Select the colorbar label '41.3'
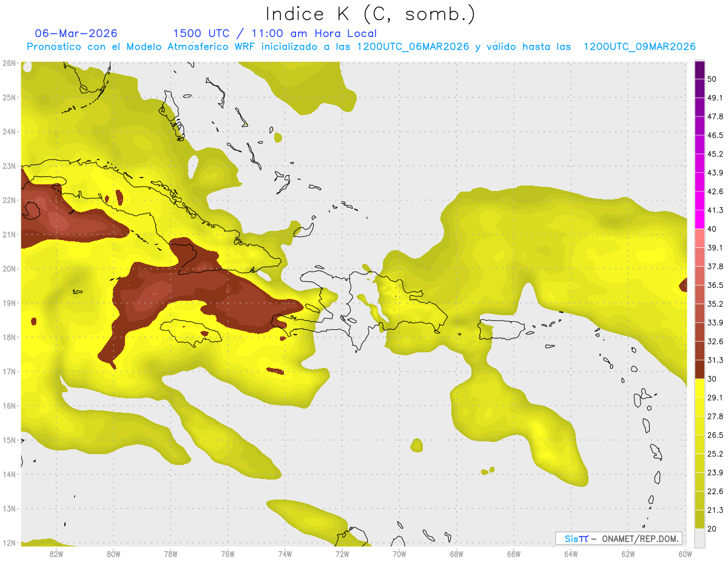The height and width of the screenshot is (562, 728). [715, 210]
